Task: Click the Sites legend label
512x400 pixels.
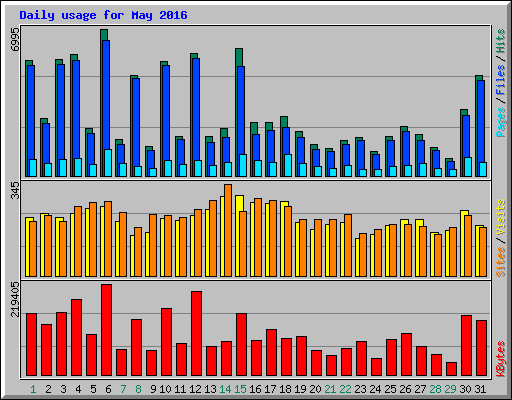Action: (x=500, y=262)
